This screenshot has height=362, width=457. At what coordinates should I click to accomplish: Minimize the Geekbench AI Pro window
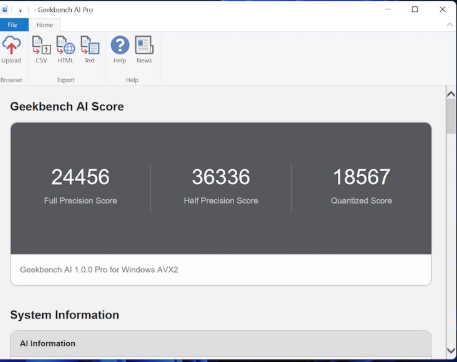(x=388, y=9)
